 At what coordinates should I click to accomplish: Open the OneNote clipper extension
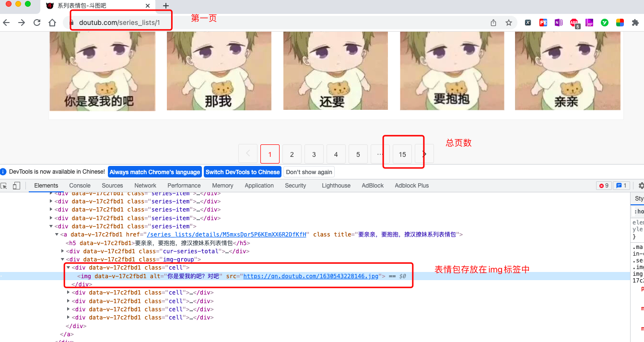point(559,23)
